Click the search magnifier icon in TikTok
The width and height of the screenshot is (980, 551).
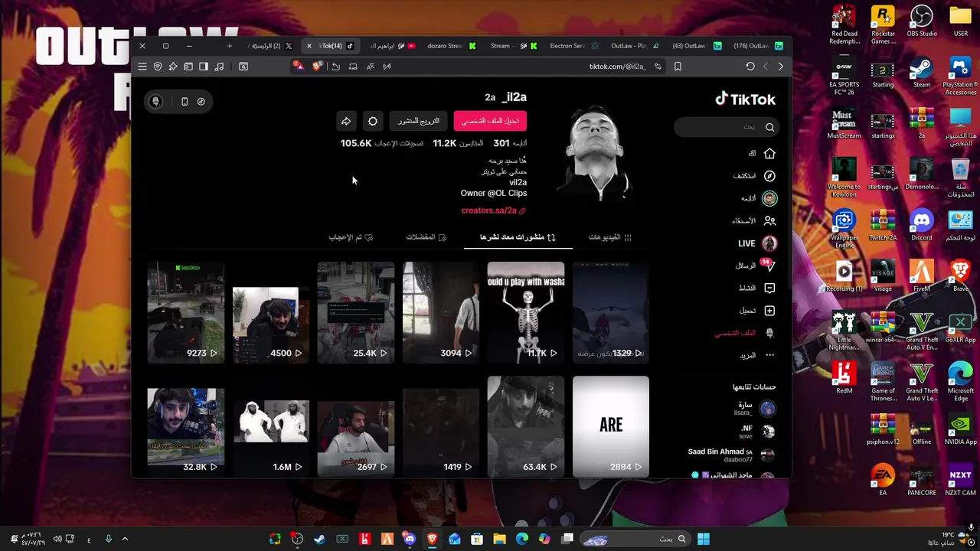(x=769, y=127)
